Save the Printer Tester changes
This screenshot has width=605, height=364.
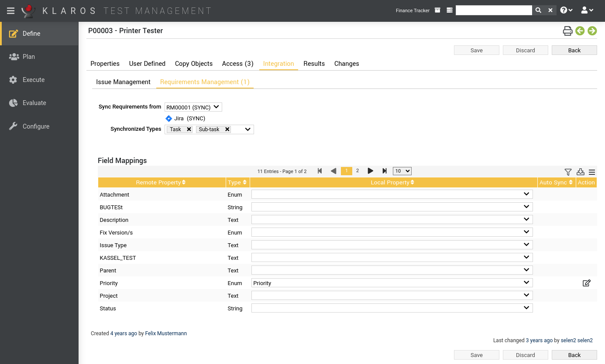[x=476, y=50]
